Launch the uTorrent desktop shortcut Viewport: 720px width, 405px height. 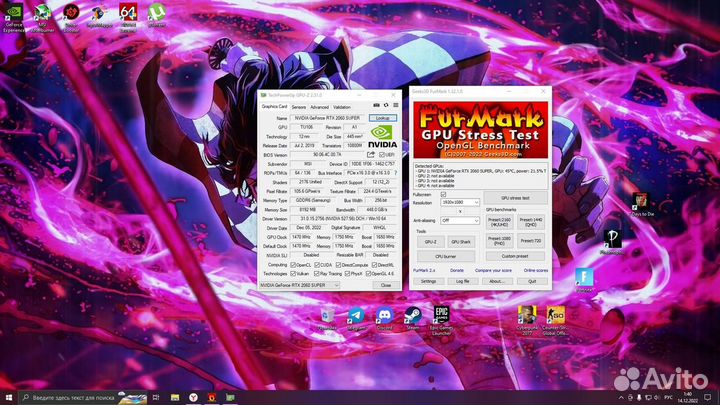[157, 15]
